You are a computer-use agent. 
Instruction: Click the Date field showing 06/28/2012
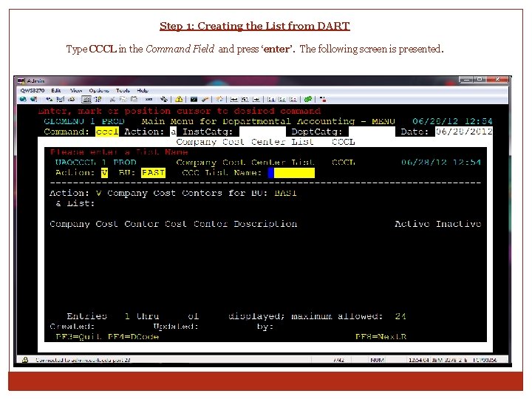464,132
